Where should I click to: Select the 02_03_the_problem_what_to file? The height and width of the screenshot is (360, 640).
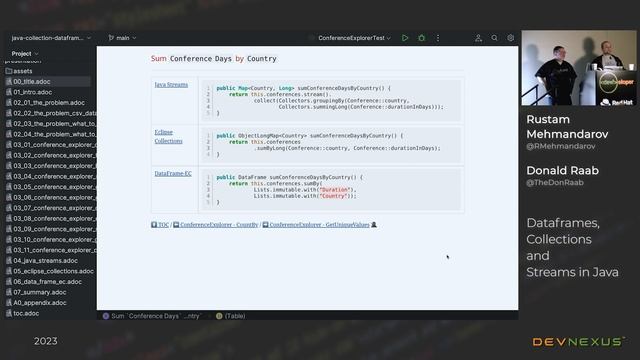(x=51, y=124)
